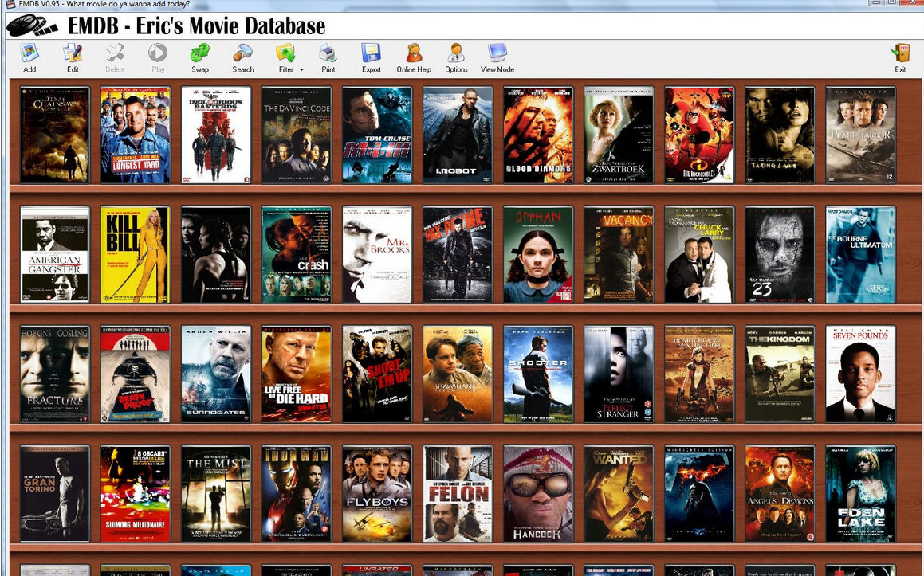Viewport: 924px width, 576px height.
Task: Open the Search tool
Action: click(x=243, y=57)
